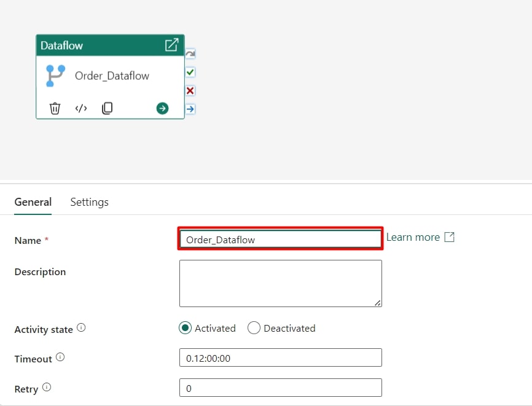Click the blue On completion arrow connector
532x406 pixels.
190,109
